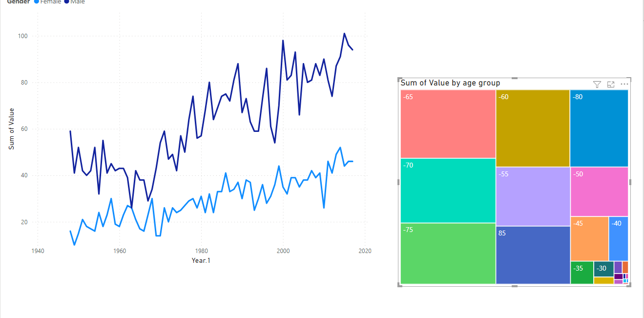Click the Sum of Value y-axis title
644x318 pixels.
[x=12, y=129]
